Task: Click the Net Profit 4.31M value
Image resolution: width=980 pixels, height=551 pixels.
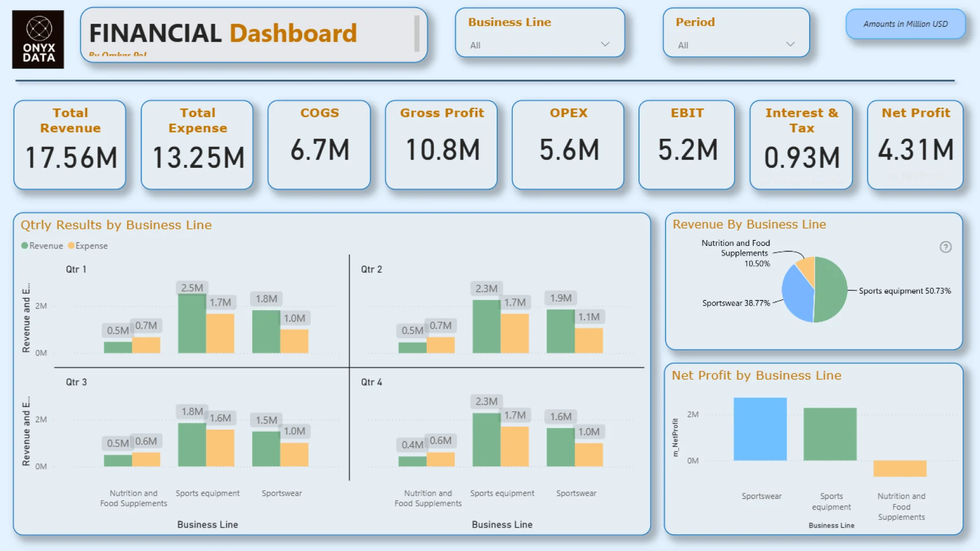Action: tap(916, 150)
